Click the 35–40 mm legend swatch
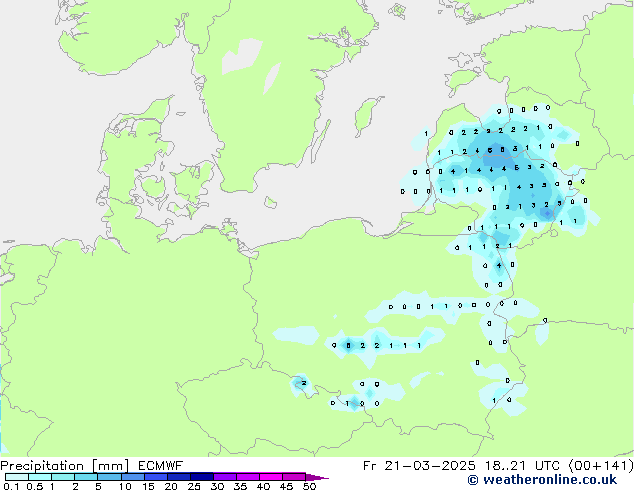The image size is (634, 490). coord(248,477)
